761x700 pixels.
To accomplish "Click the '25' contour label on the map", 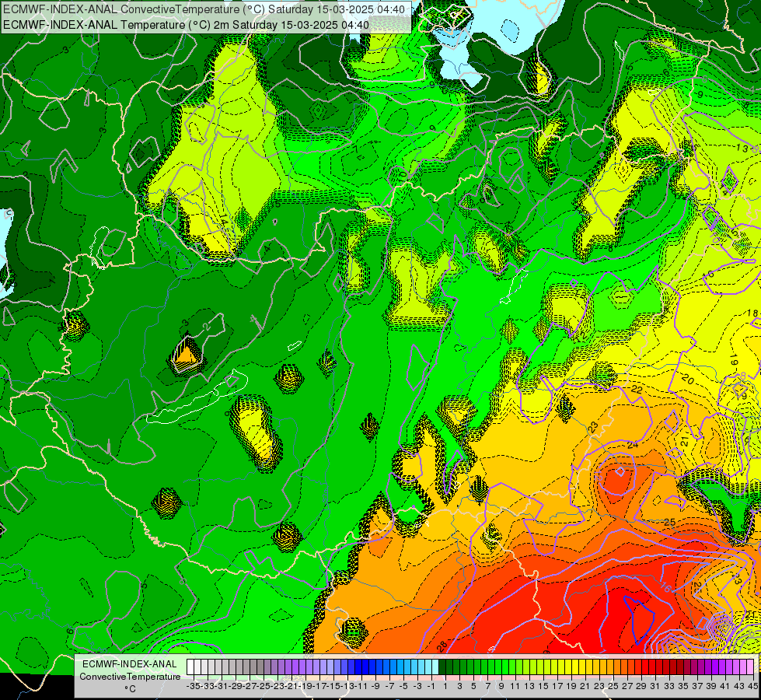I will click(x=670, y=523).
